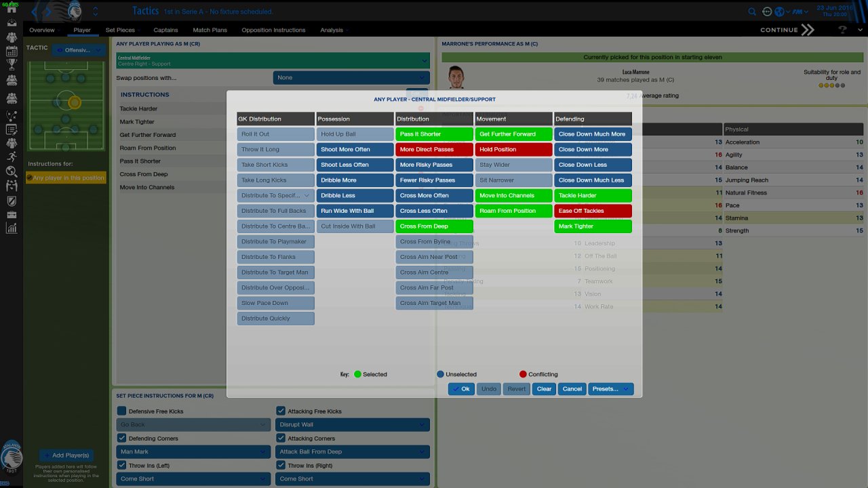The width and height of the screenshot is (868, 488).
Task: Click the Add Player(s) button
Action: 66,455
